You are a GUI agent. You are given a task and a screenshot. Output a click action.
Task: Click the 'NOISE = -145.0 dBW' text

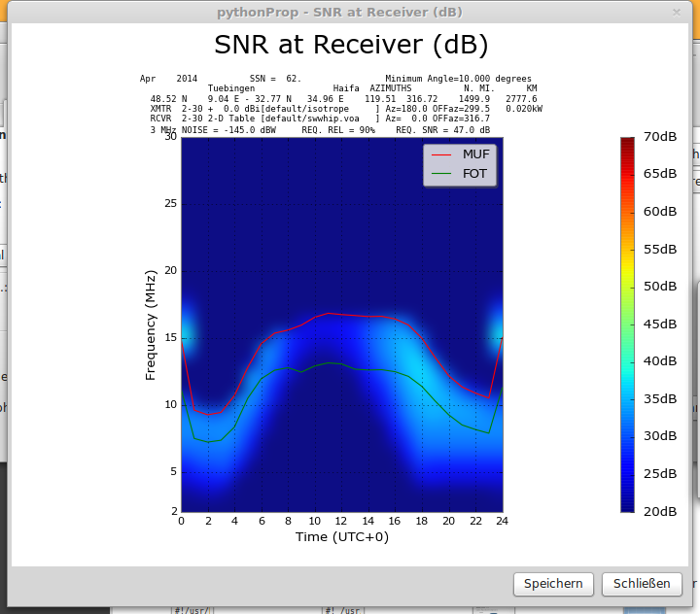point(228,130)
